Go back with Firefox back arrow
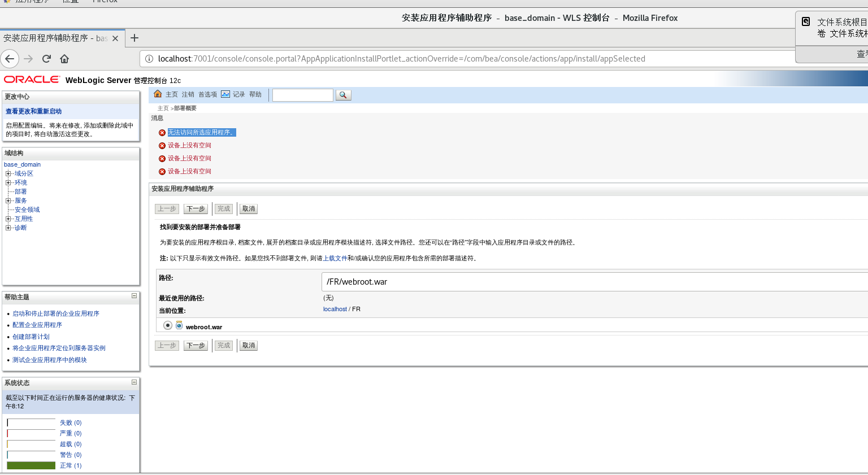The width and height of the screenshot is (868, 475). point(10,59)
